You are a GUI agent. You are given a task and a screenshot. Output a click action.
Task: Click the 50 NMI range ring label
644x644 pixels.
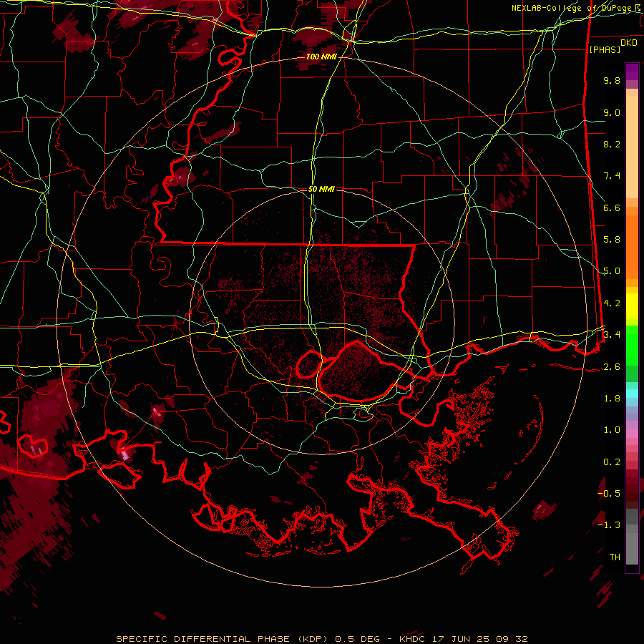(321, 189)
